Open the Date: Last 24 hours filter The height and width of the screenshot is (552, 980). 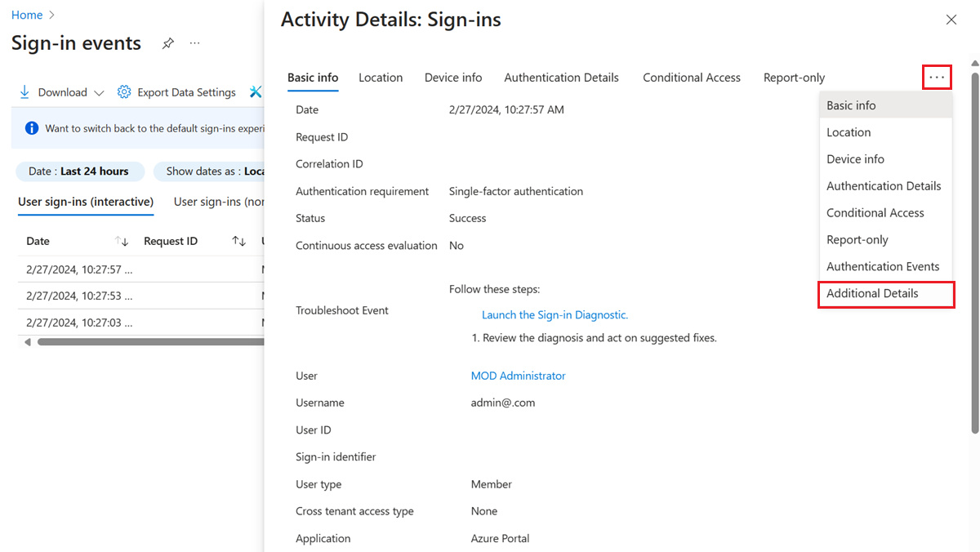tap(79, 171)
